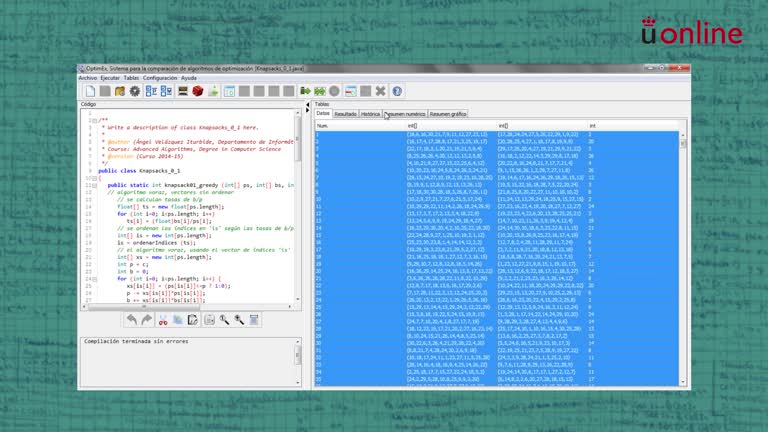This screenshot has width=768, height=432.
Task: Click the second int[] column header
Action: [541, 126]
